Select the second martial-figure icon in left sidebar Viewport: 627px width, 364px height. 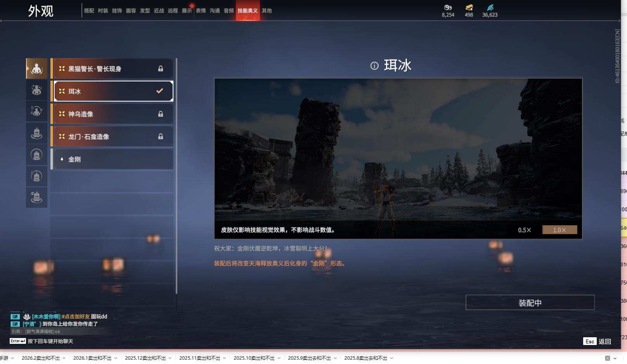point(36,90)
